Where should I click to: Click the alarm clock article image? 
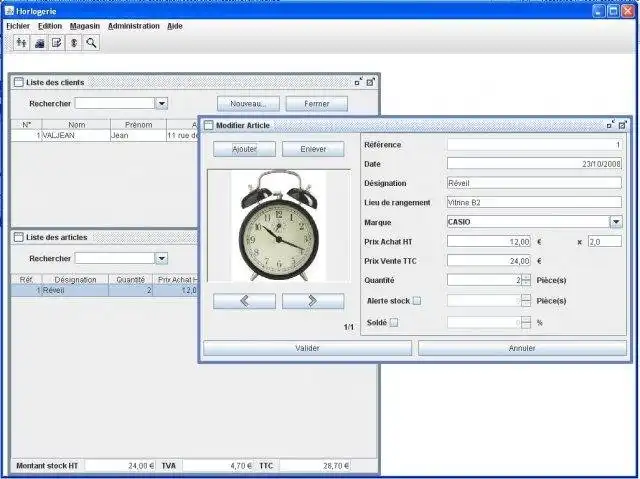pyautogui.click(x=279, y=226)
